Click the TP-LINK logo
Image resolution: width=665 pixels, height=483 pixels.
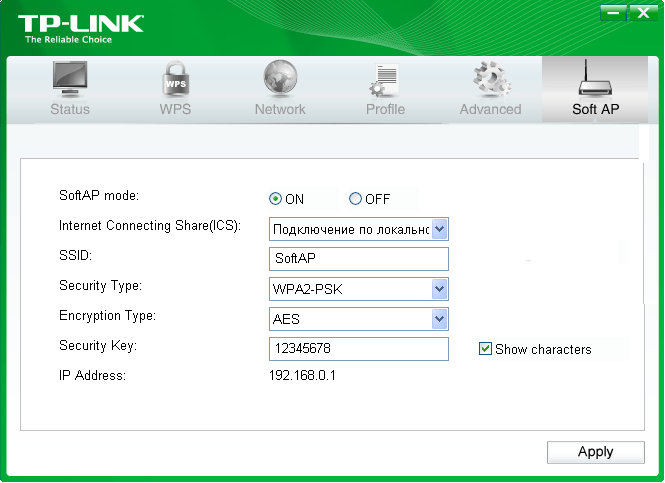(x=81, y=24)
